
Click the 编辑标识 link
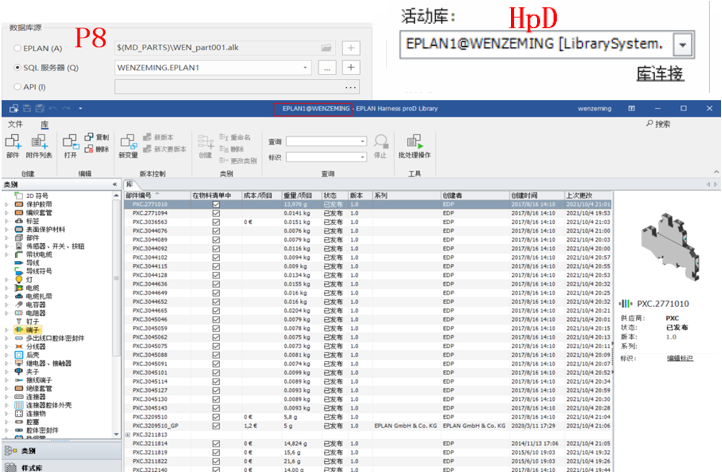point(680,358)
